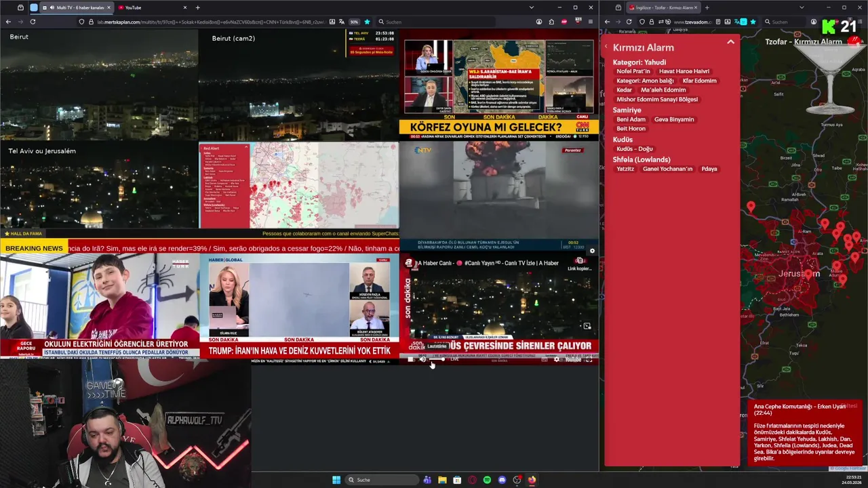Open Firefox from the taskbar
Image resolution: width=868 pixels, height=488 pixels.
pos(532,480)
